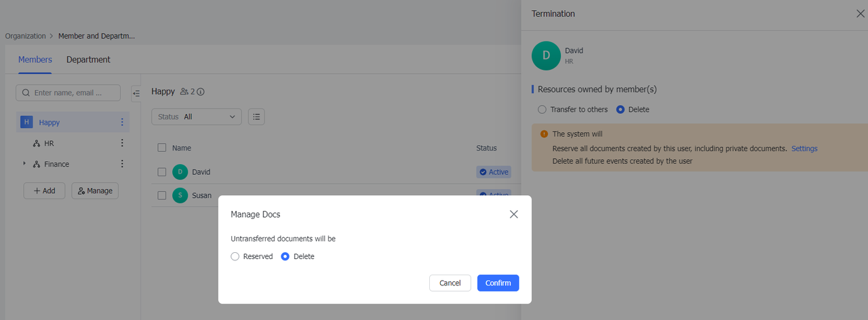This screenshot has width=868, height=320.
Task: Open the three-dot menu for HR department
Action: (x=122, y=144)
